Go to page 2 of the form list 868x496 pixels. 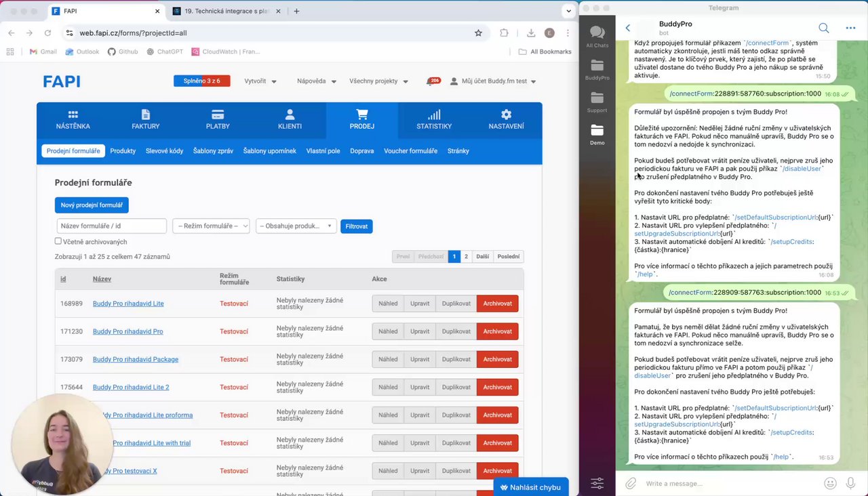(x=466, y=257)
